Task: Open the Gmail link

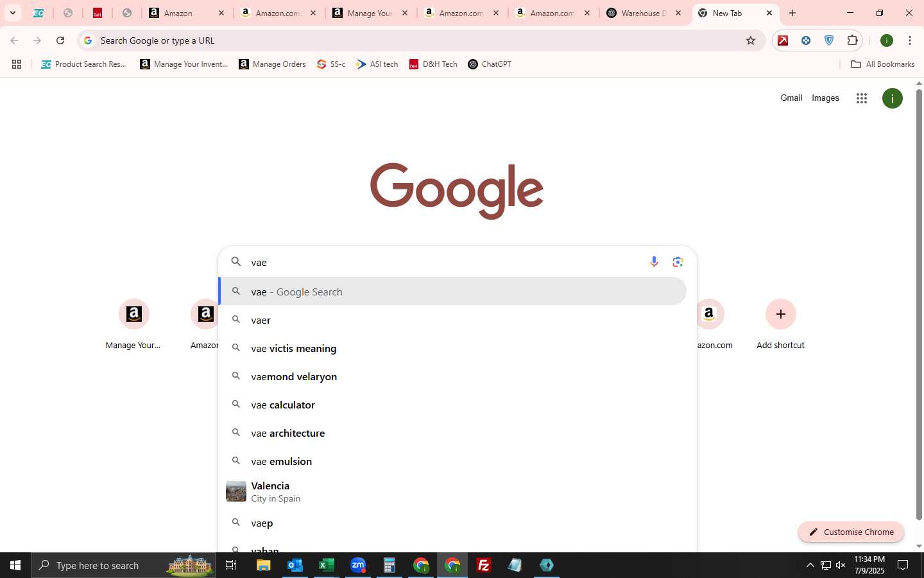Action: click(x=791, y=98)
